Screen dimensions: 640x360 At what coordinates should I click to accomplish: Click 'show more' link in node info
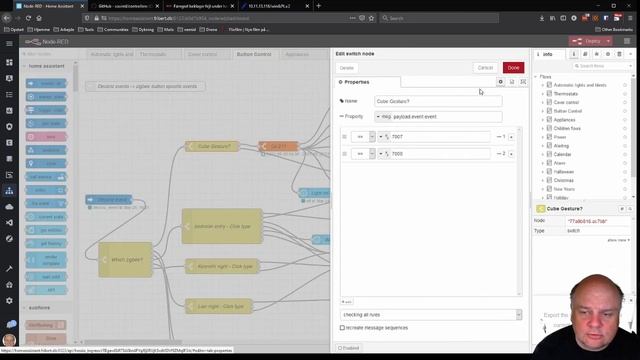618,240
